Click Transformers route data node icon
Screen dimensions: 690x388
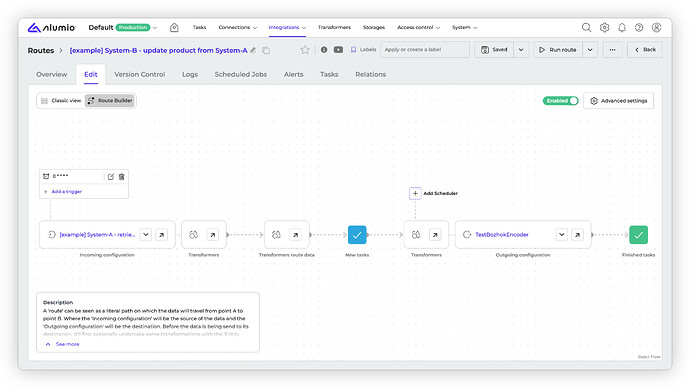(276, 234)
